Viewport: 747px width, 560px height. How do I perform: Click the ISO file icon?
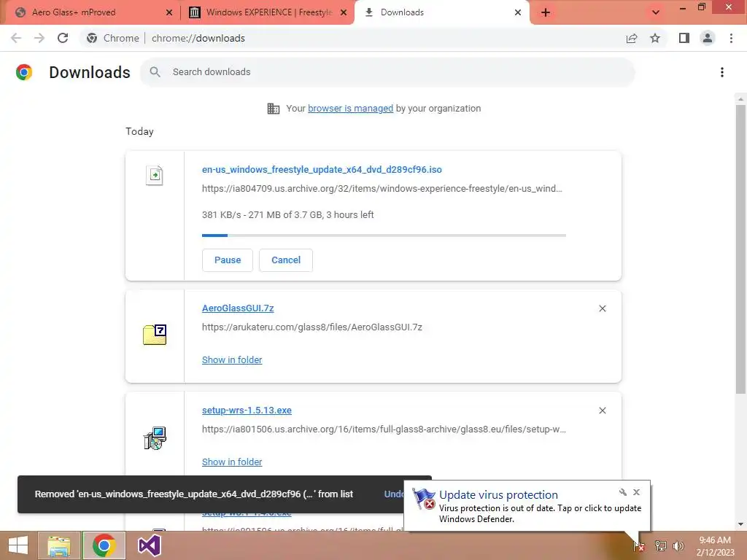pos(155,175)
